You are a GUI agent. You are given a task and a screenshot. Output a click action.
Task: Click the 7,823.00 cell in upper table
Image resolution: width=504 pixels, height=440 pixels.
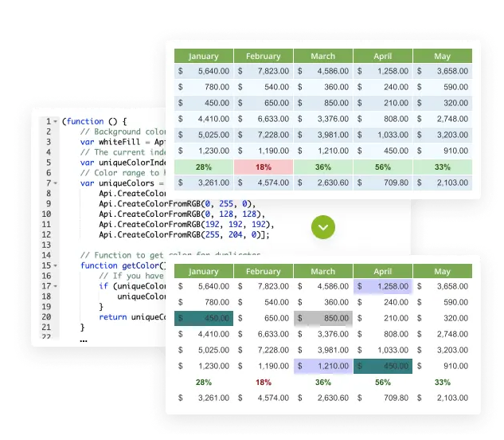tap(264, 71)
